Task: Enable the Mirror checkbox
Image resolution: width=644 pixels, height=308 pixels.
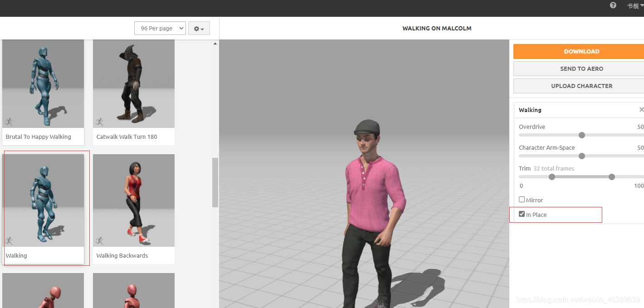Action: point(522,200)
